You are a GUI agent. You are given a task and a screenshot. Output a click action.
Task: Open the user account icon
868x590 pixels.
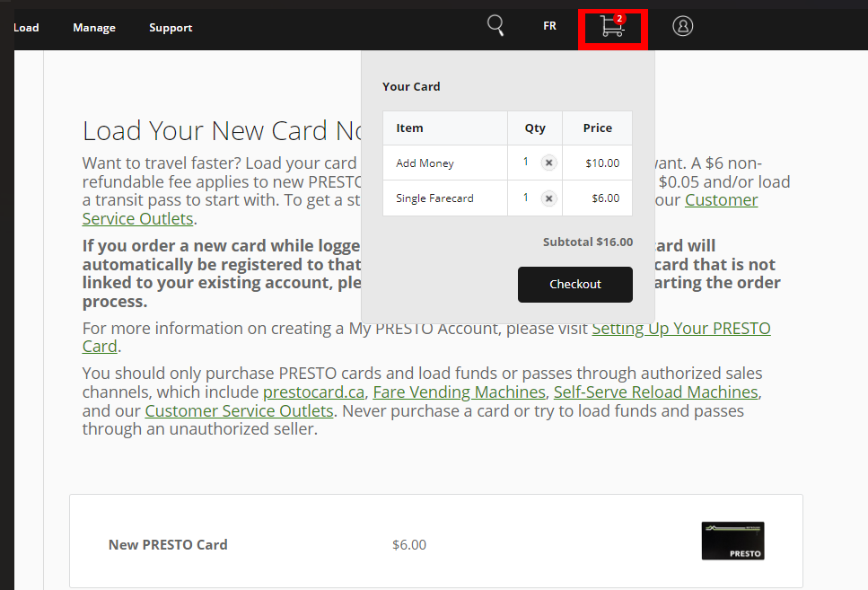click(682, 26)
